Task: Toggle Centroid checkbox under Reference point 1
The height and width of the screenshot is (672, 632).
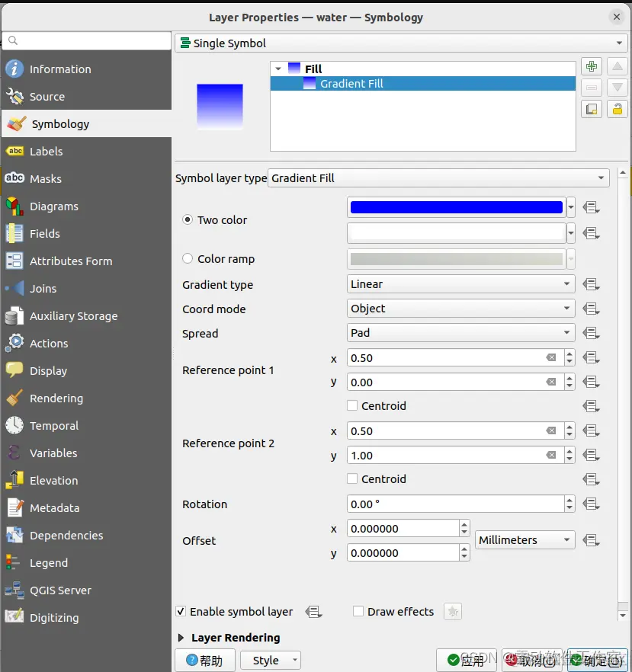Action: tap(352, 405)
